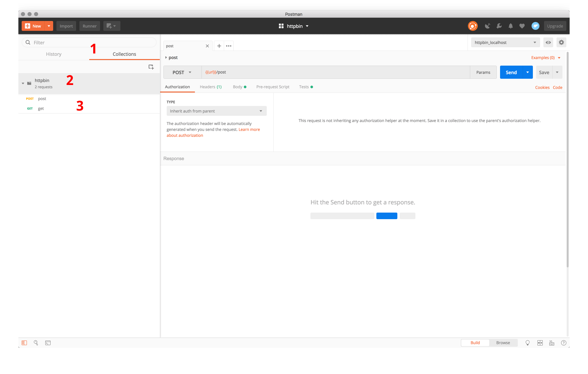This screenshot has width=588, height=374.
Task: Click the Save button
Action: coord(544,72)
